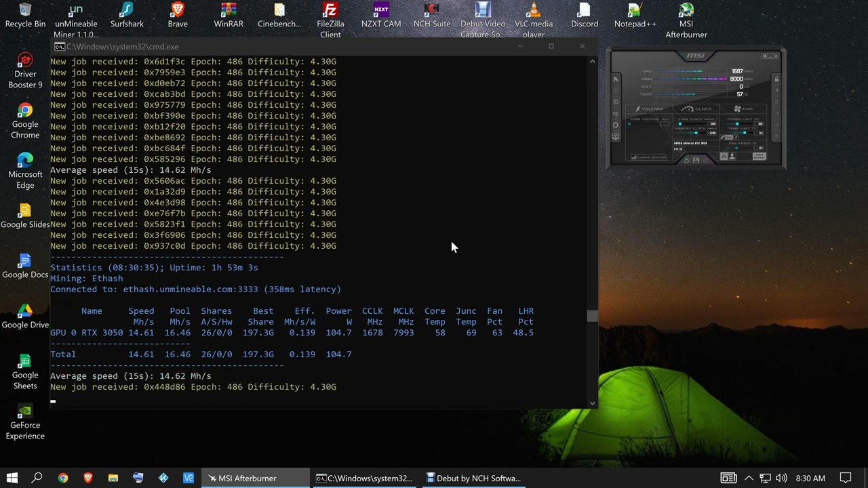Image resolution: width=868 pixels, height=488 pixels.
Task: Adjust Afterburner Power Limit slider
Action: 738,124
